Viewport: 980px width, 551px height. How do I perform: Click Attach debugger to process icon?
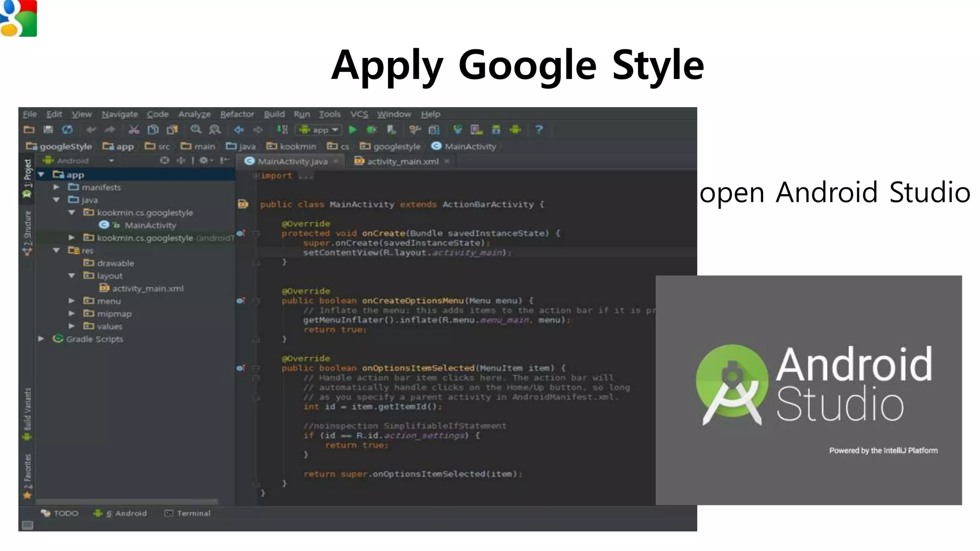tap(391, 130)
